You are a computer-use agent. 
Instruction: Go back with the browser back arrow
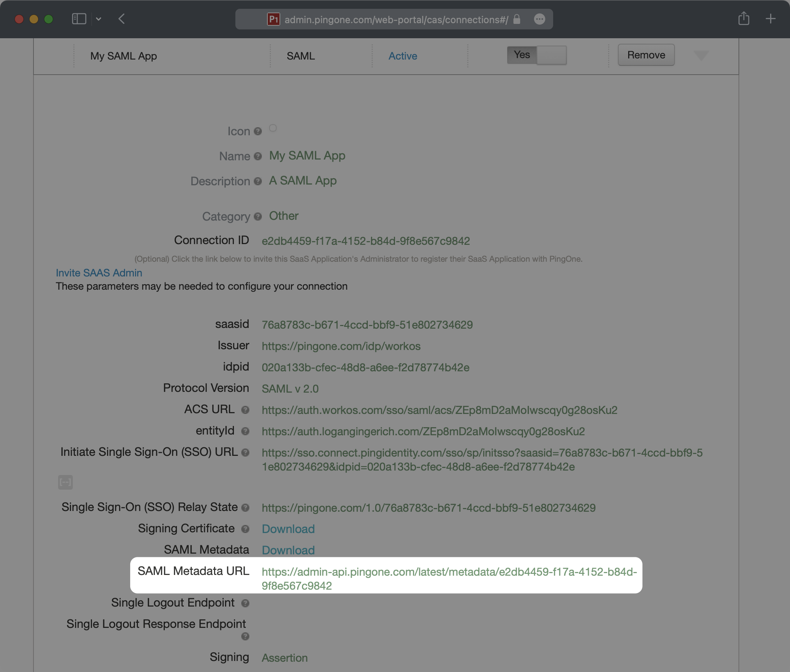tap(122, 19)
